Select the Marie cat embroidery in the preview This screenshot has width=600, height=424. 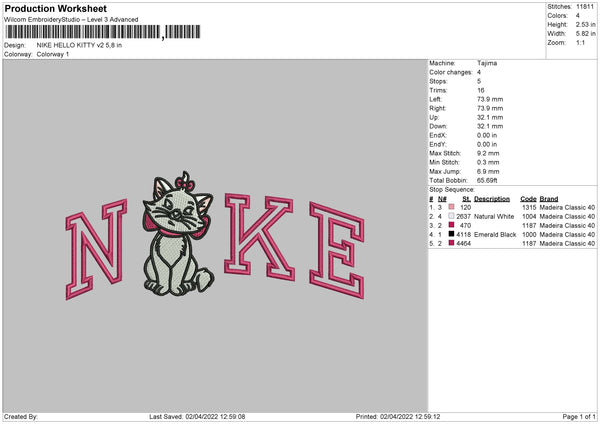click(x=178, y=234)
